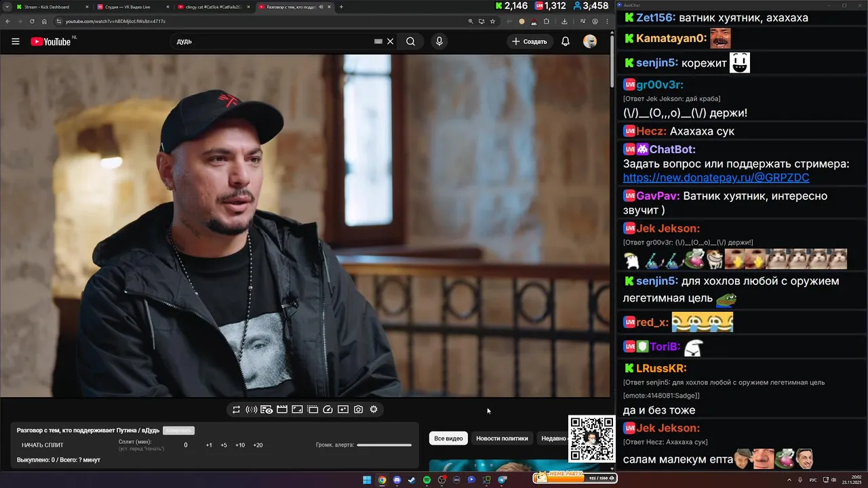Click the QR code overlay image
868x488 pixels.
[592, 439]
